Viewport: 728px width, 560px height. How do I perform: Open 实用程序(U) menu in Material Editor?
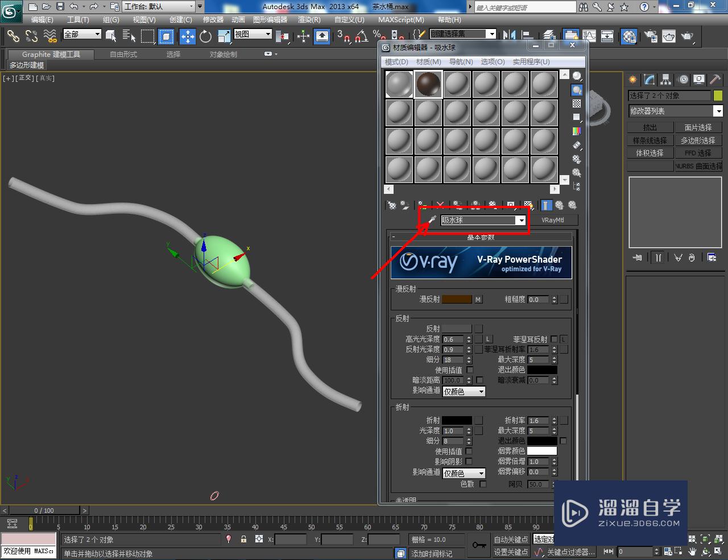pyautogui.click(x=531, y=61)
